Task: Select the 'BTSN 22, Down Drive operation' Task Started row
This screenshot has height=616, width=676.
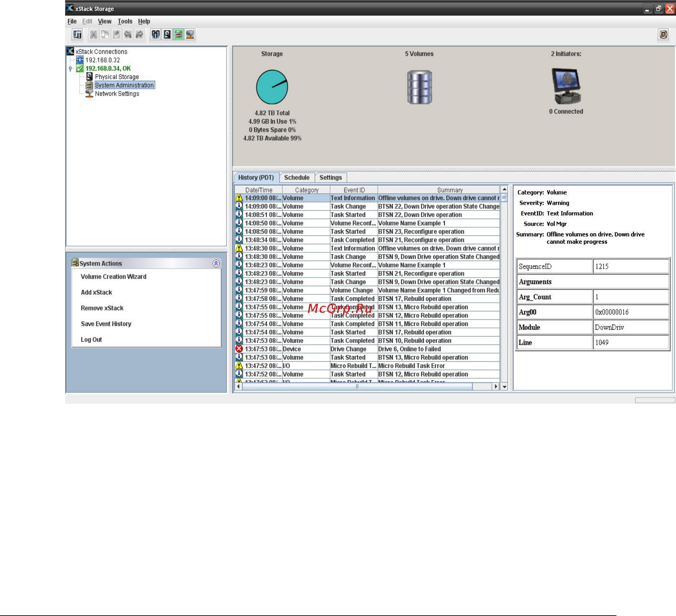Action: click(x=367, y=215)
